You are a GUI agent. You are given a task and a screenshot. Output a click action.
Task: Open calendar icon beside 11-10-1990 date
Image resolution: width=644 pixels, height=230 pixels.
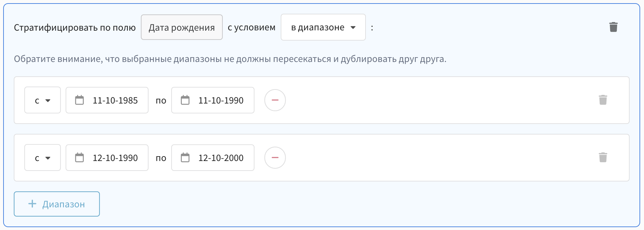(x=185, y=100)
